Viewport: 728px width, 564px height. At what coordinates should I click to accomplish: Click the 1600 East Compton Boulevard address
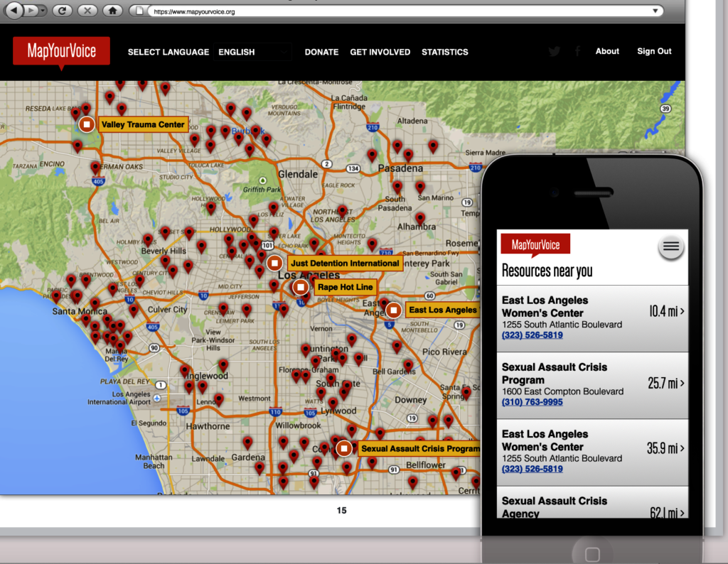point(563,391)
